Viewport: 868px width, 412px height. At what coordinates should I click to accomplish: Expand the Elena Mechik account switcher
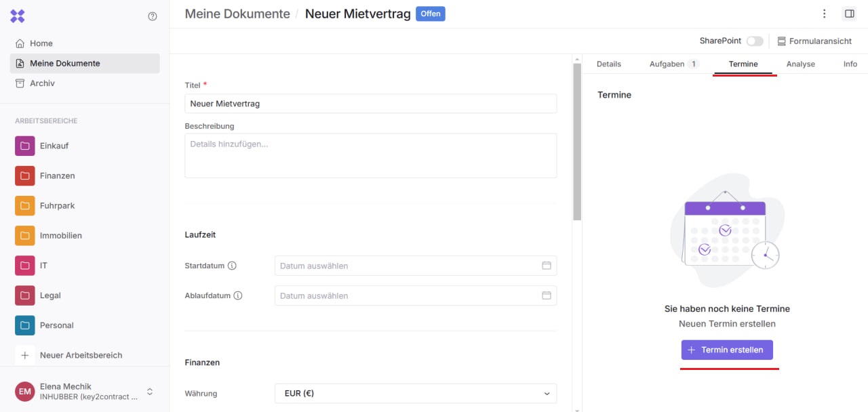click(150, 392)
